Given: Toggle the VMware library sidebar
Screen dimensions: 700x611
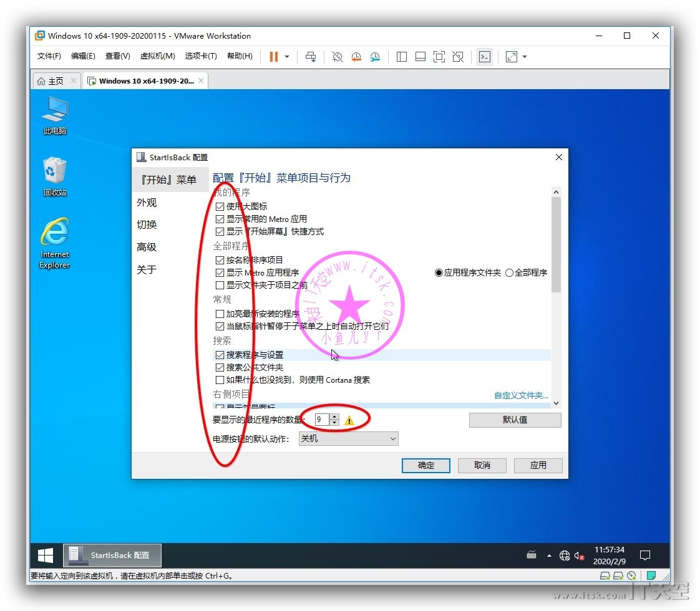Looking at the screenshot, I should [401, 57].
